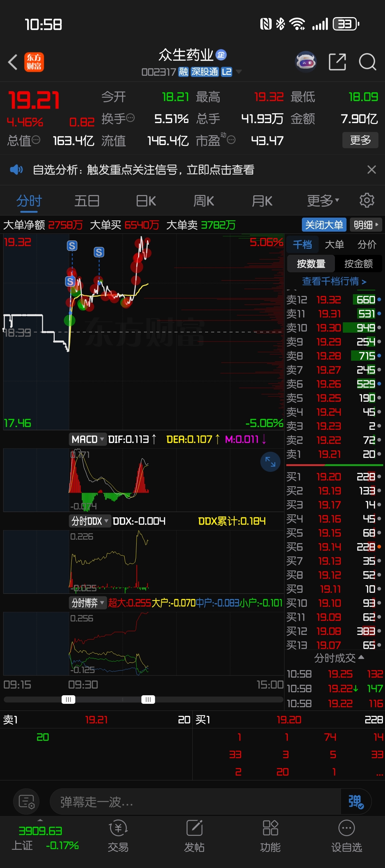Expand the 明细 details button
The width and height of the screenshot is (385, 868).
click(x=366, y=224)
